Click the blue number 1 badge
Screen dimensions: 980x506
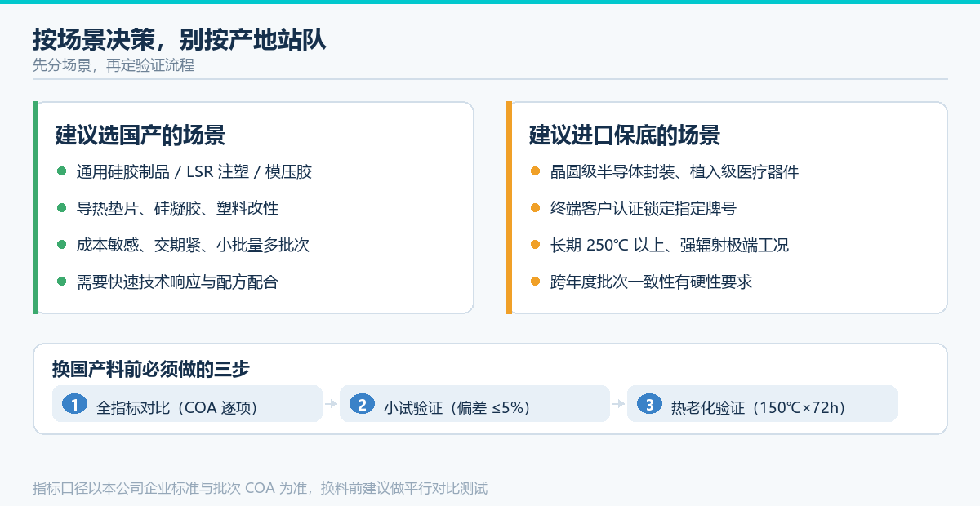pos(74,404)
